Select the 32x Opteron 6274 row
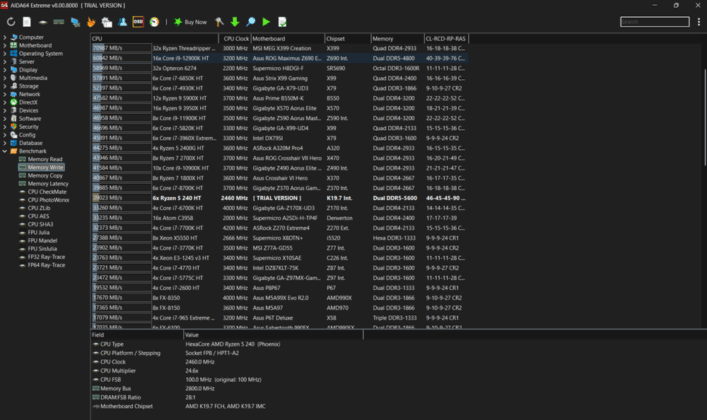Screen dimensions: 707x420 (280, 68)
